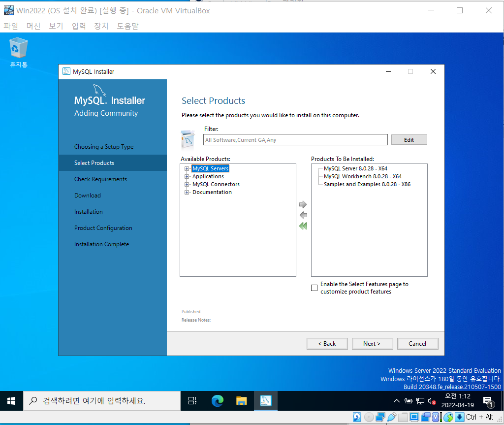Expand the MySQL Connectors tree node

click(x=187, y=184)
